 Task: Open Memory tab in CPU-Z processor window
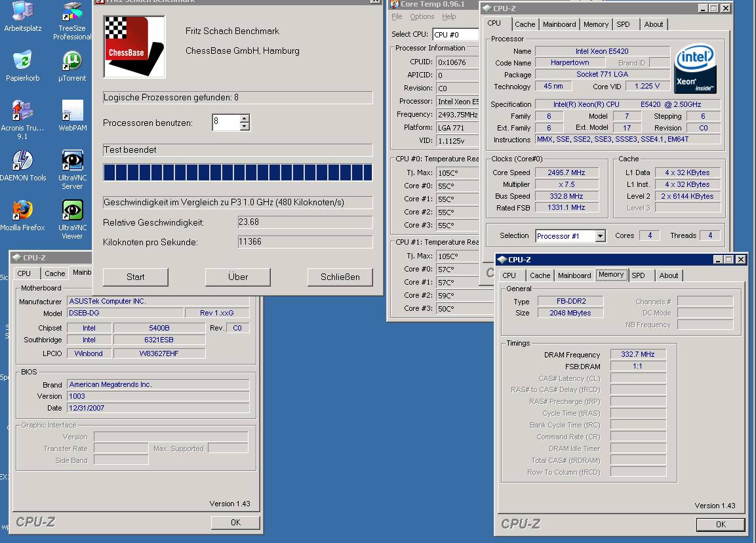(596, 24)
